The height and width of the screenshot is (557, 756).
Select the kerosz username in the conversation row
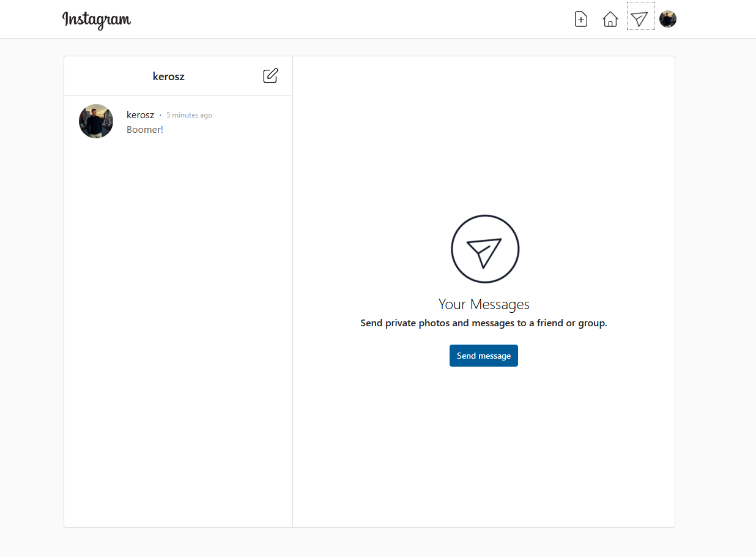coord(141,115)
